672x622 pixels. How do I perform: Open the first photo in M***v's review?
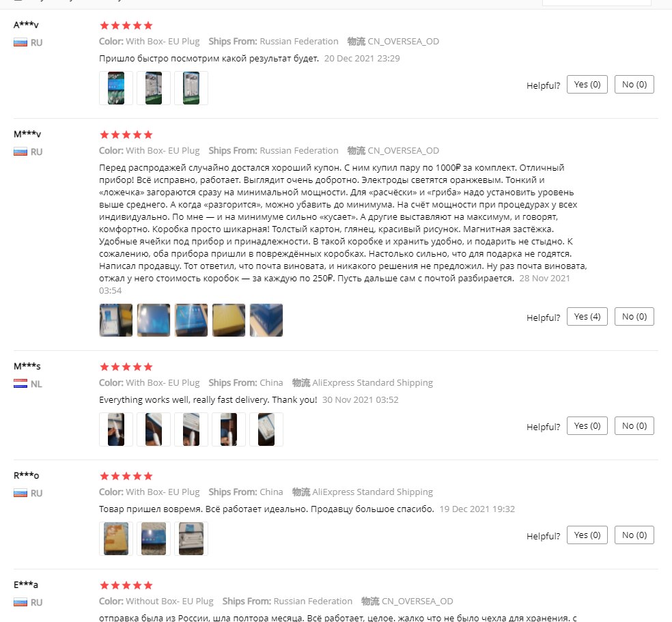pyautogui.click(x=116, y=320)
